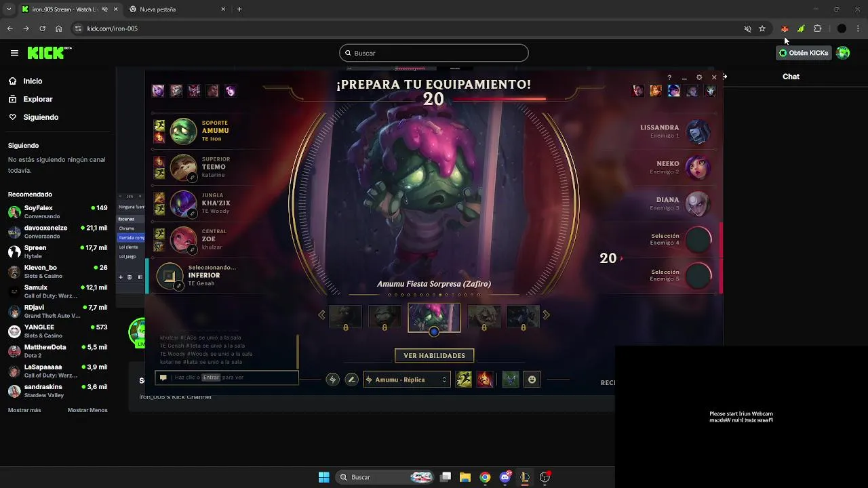Open sandraskins recommended channel

58,391
